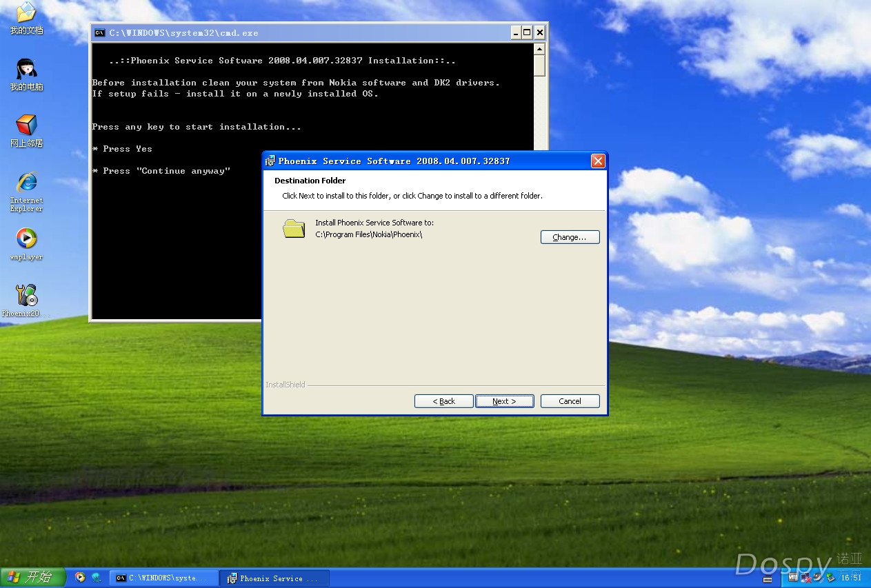Click the destination folder icon in installer

click(294, 229)
